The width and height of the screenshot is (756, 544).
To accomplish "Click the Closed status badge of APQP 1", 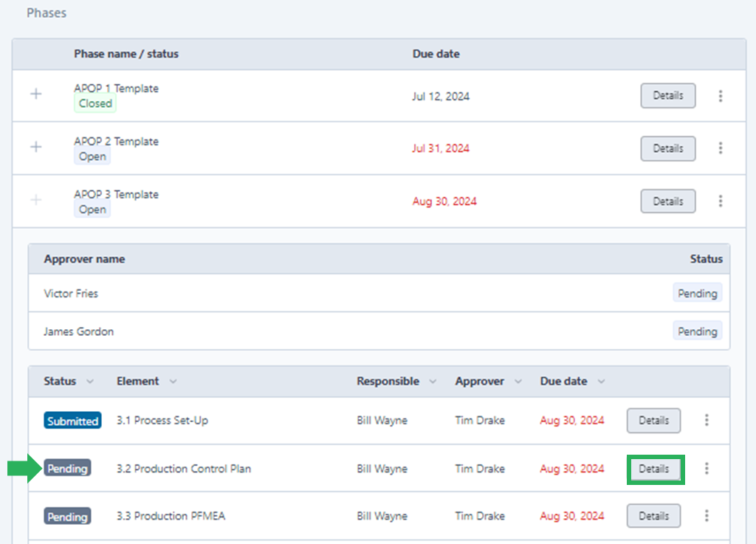I will (x=95, y=103).
